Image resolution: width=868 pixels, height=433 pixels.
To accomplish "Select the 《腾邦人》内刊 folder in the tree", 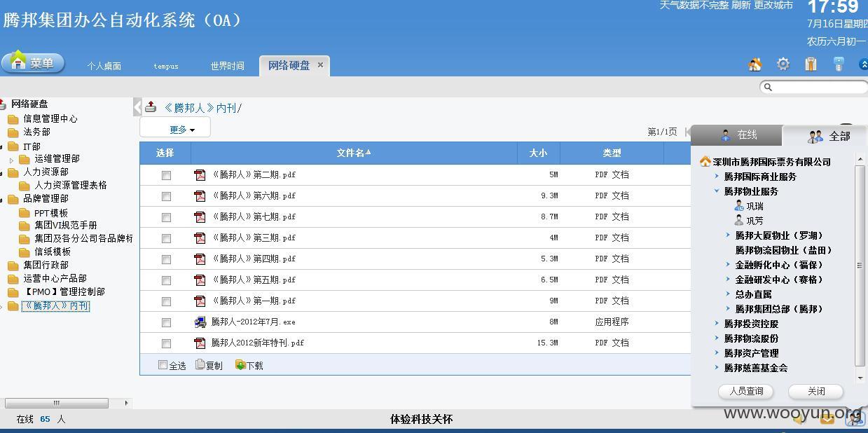I will point(55,305).
